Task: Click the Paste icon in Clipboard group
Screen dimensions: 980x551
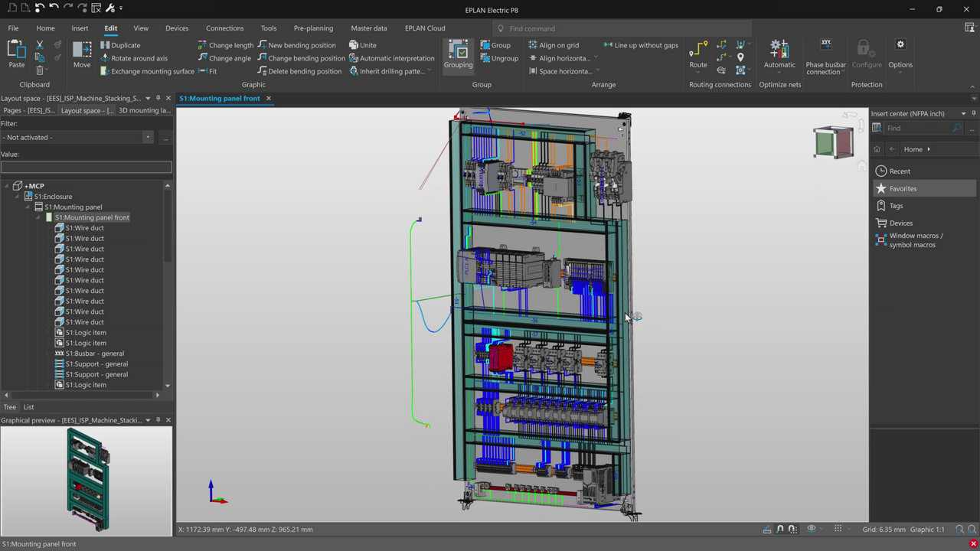Action: [x=16, y=51]
